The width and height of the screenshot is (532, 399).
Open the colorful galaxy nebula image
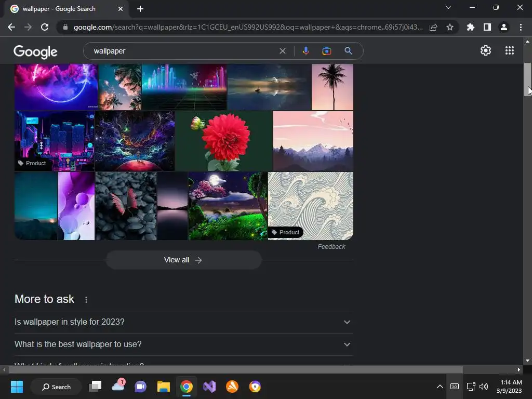pyautogui.click(x=135, y=141)
